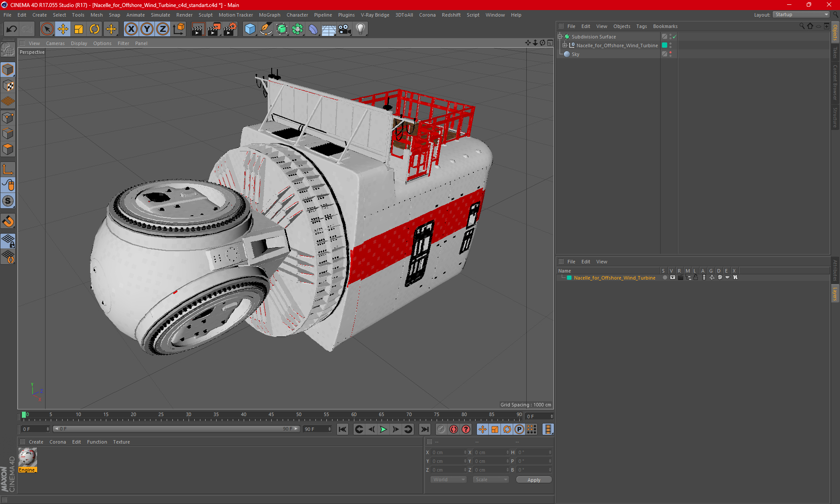Toggle layer Solo for Nacelle layer
Image resolution: width=840 pixels, height=504 pixels.
(665, 277)
